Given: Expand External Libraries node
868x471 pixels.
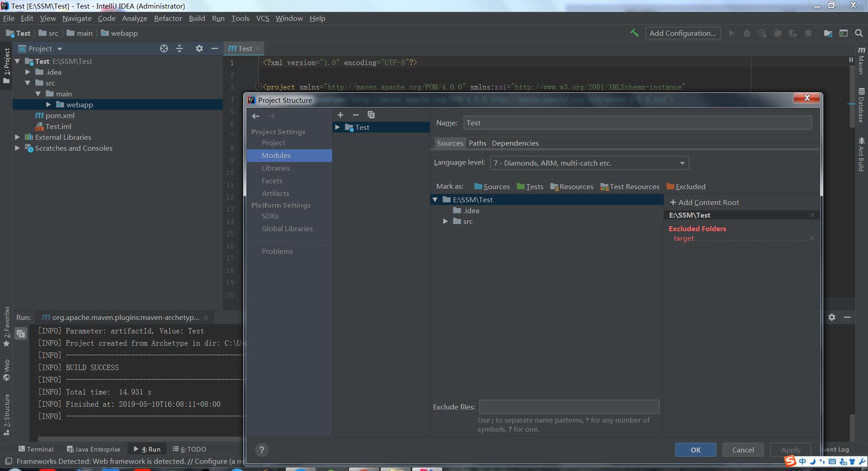Looking at the screenshot, I should point(17,137).
